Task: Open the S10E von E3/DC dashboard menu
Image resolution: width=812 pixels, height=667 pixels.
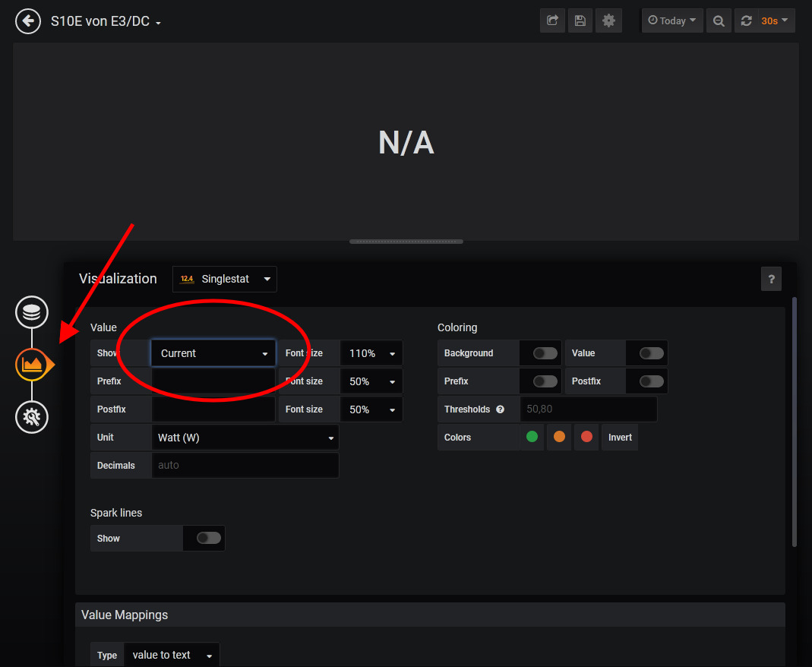Action: [106, 22]
